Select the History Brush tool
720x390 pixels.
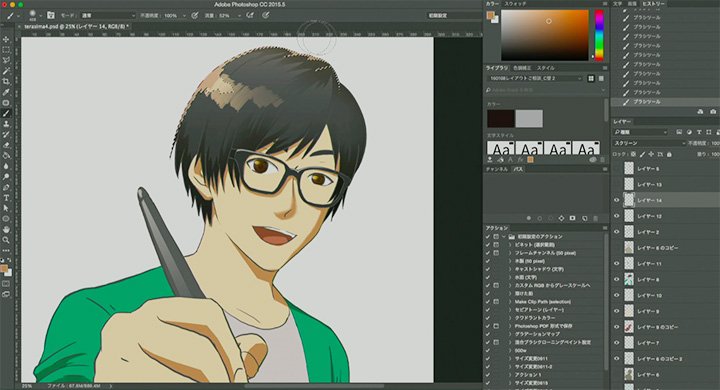(6, 134)
